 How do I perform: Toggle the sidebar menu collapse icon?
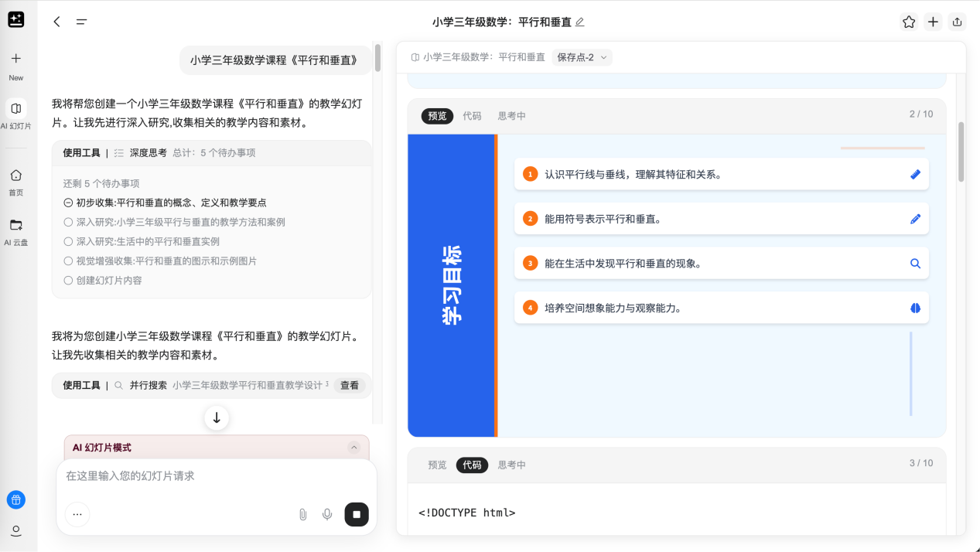tap(81, 22)
